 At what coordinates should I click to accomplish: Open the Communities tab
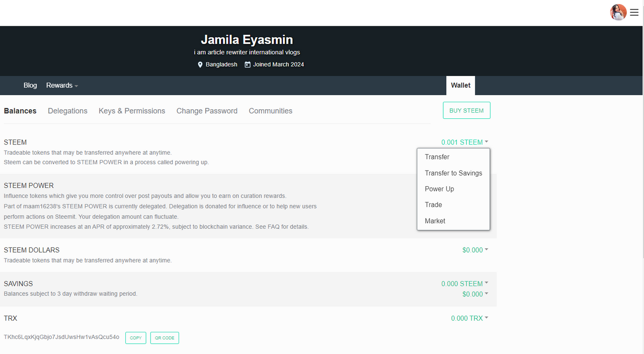(x=271, y=111)
